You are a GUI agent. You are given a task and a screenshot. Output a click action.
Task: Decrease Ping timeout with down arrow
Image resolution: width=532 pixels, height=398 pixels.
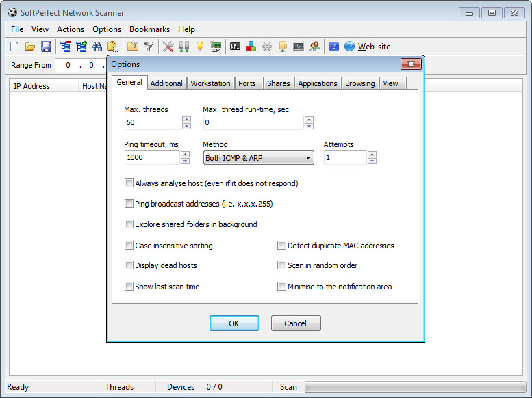186,161
